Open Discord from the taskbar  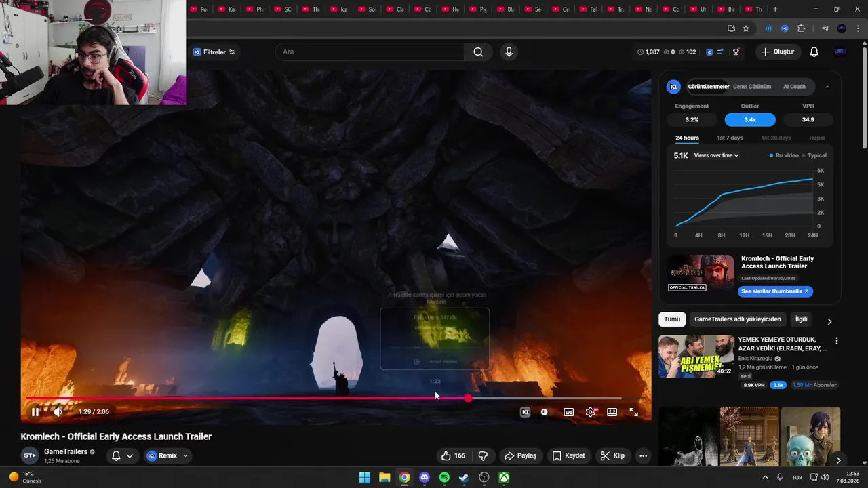425,477
